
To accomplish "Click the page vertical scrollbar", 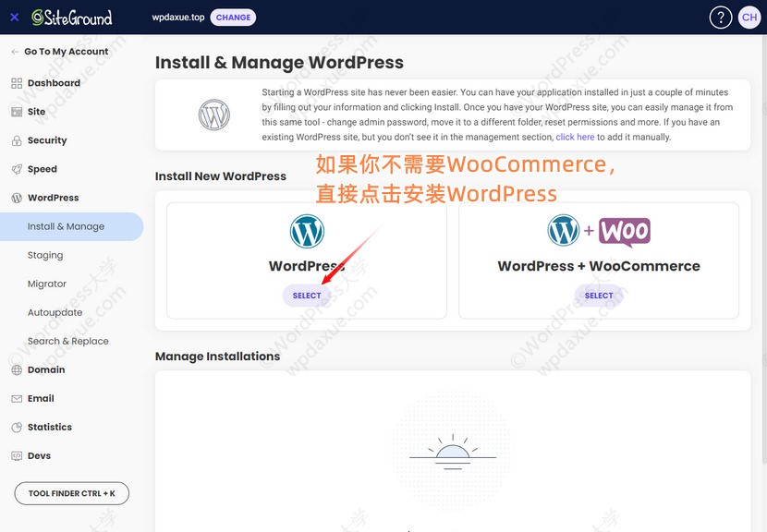I will pos(764,249).
